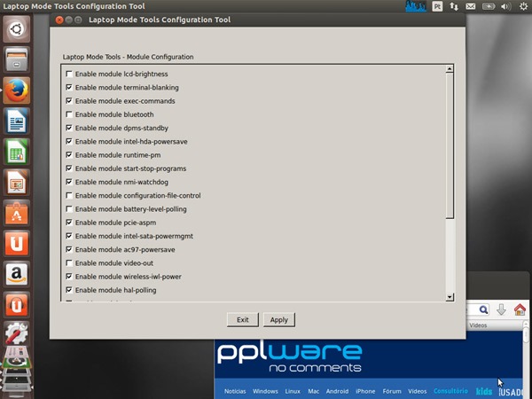Open the session gear menu
Screen dimensions: 532x399
tap(523, 6)
